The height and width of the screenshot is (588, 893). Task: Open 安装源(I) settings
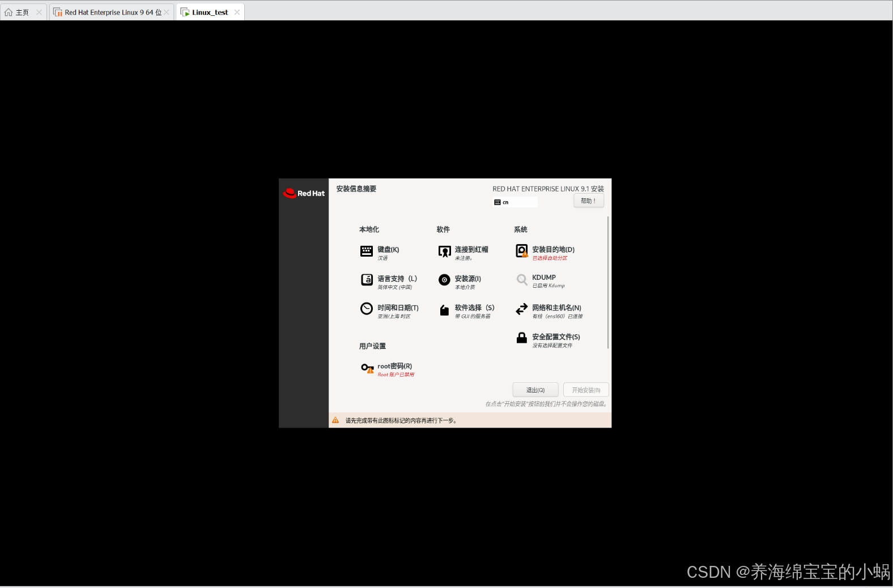click(468, 279)
